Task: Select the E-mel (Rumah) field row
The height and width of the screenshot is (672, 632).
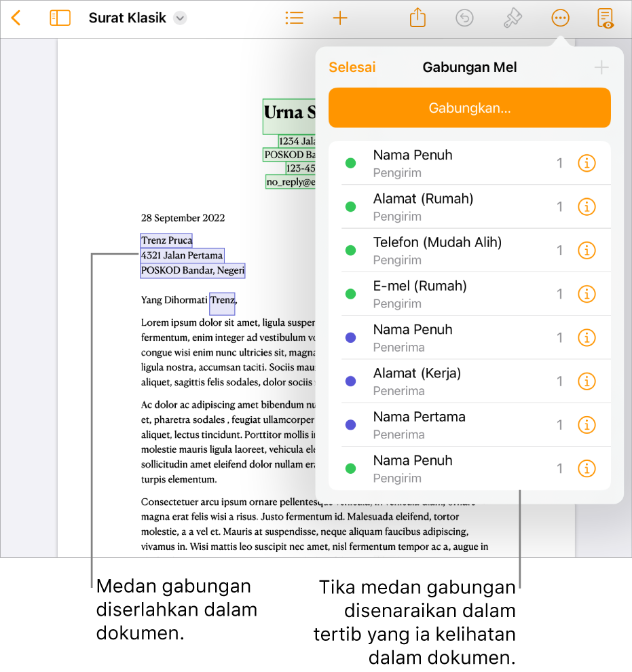Action: [470, 294]
